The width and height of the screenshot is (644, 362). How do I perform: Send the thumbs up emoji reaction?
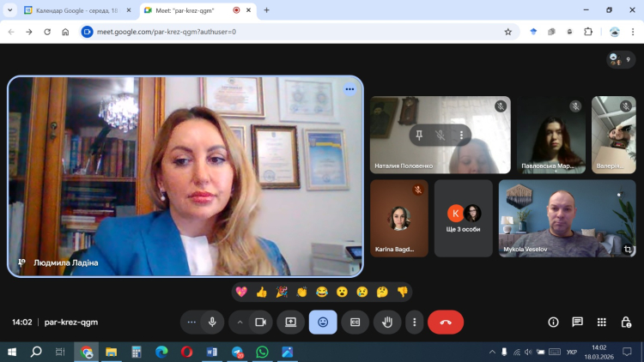pos(261,292)
